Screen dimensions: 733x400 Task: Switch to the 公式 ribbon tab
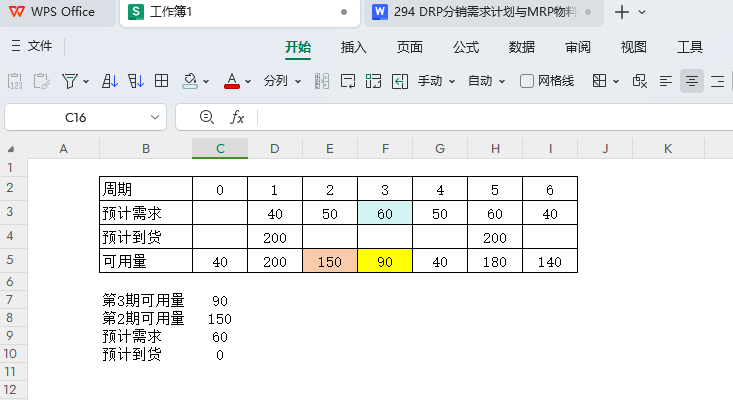tap(466, 47)
